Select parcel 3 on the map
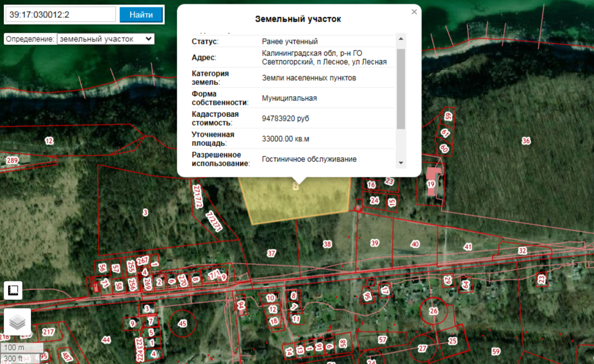Image resolution: width=594 pixels, height=364 pixels. click(145, 212)
